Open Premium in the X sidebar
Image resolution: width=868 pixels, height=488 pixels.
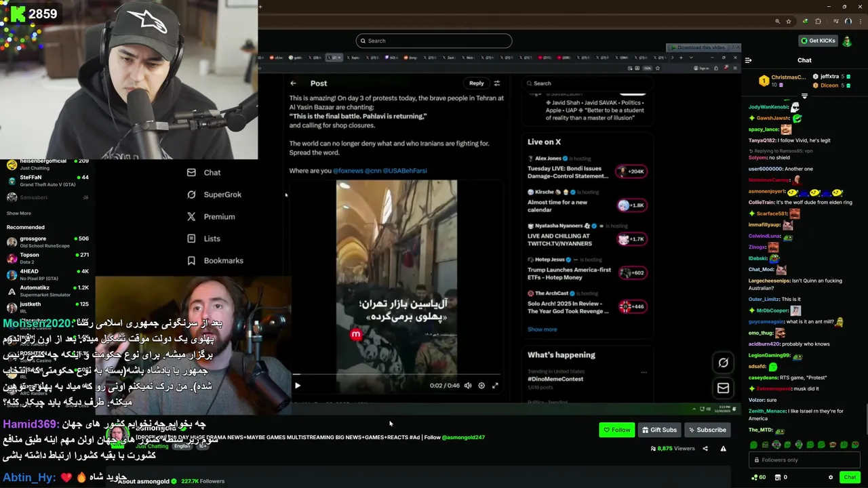(x=211, y=216)
